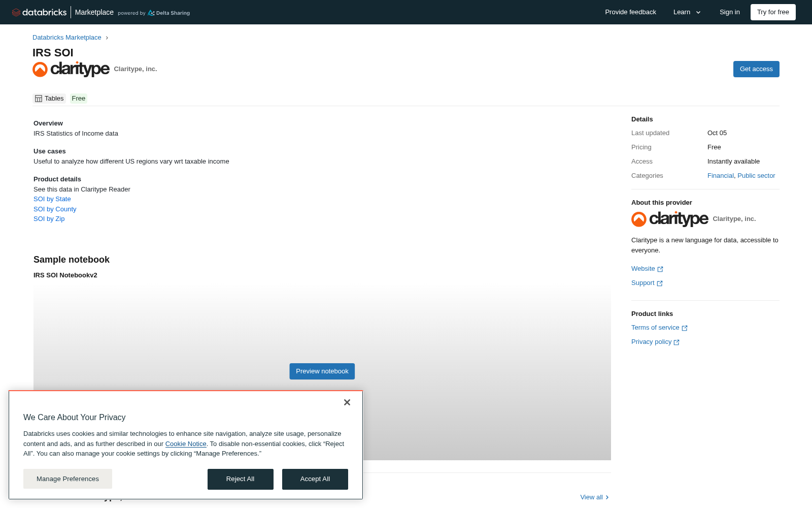
Task: Click the 'Product links' heading
Action: 652,314
